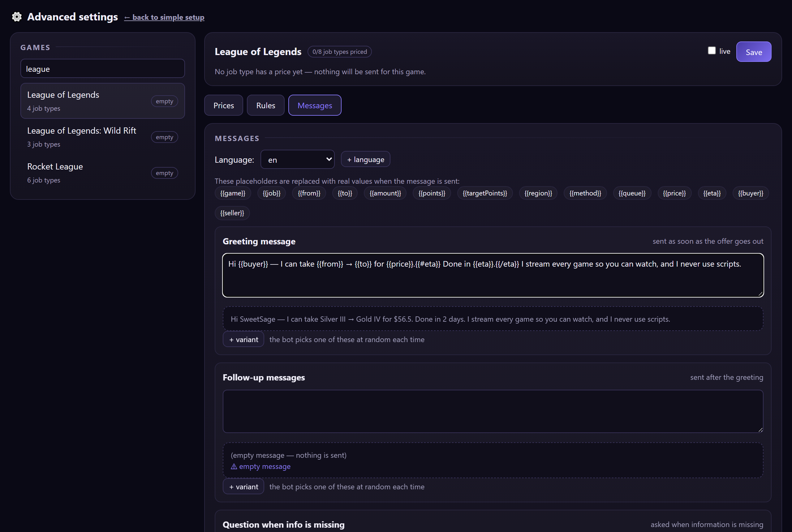This screenshot has height=532, width=792.
Task: Switch to the Rules tab
Action: [266, 105]
